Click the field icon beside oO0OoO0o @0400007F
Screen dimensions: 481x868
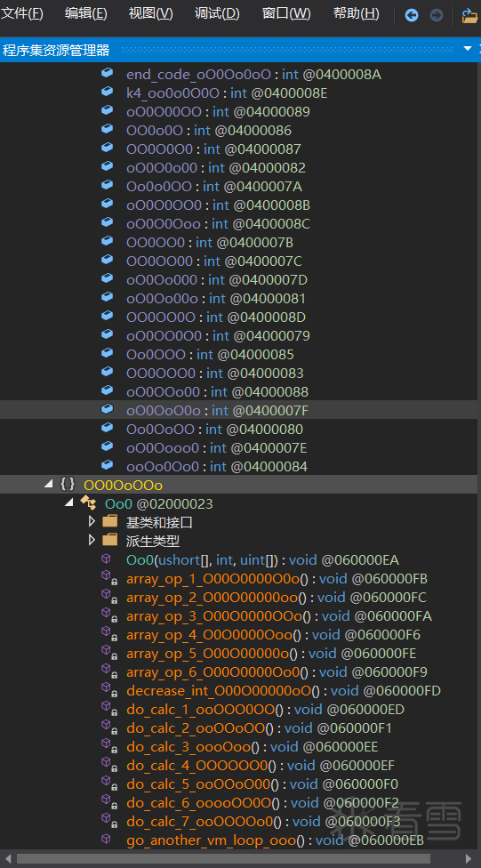(x=107, y=410)
